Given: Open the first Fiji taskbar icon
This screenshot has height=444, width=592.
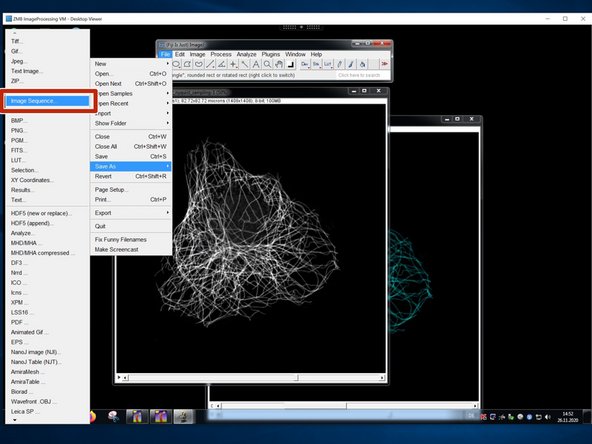Looking at the screenshot, I should coord(137,417).
